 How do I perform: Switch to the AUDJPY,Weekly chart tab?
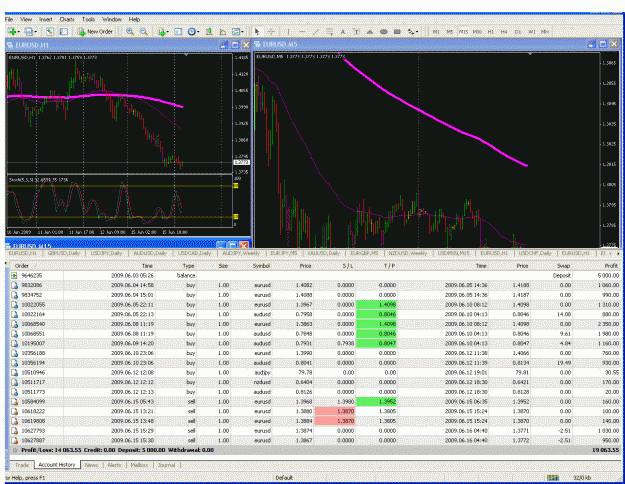tap(241, 253)
